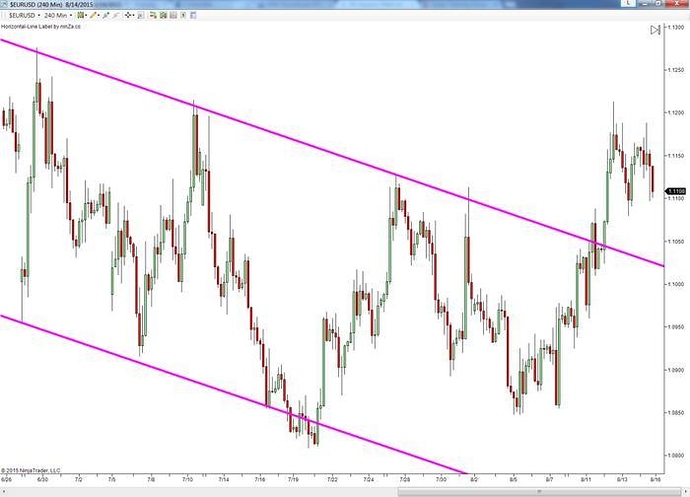Screen dimensions: 690x497
Task: Click the 7/14 date axis label
Action: point(224,479)
